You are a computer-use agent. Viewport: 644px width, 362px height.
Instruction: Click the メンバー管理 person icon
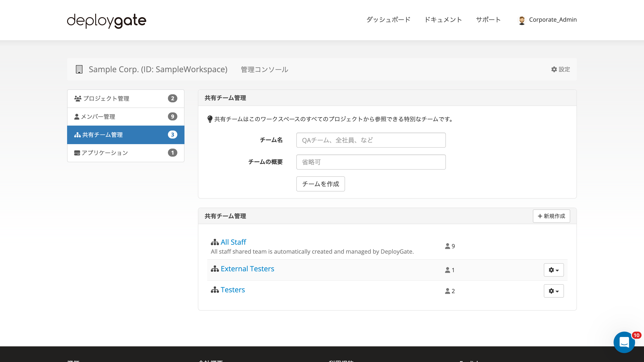coord(77,116)
